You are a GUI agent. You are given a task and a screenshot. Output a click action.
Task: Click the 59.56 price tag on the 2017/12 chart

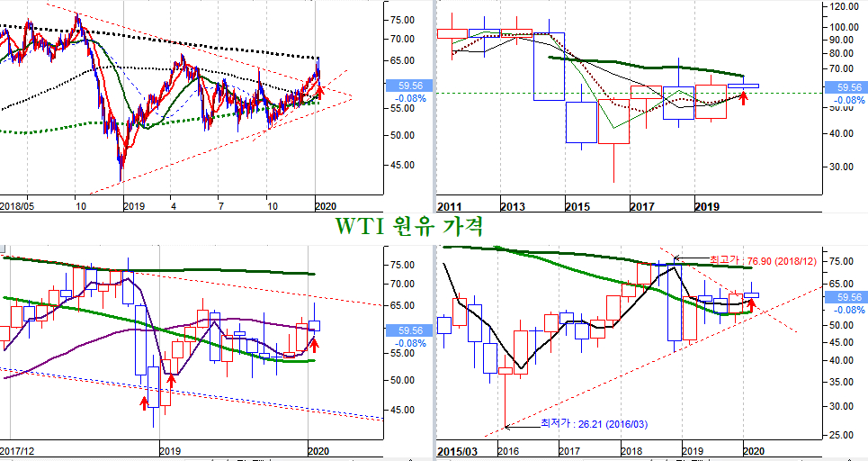click(x=409, y=330)
